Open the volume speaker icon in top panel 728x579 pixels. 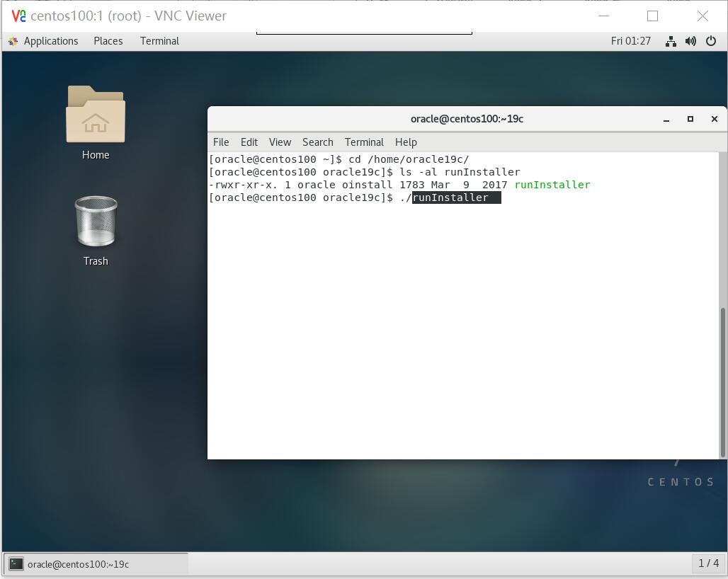690,41
